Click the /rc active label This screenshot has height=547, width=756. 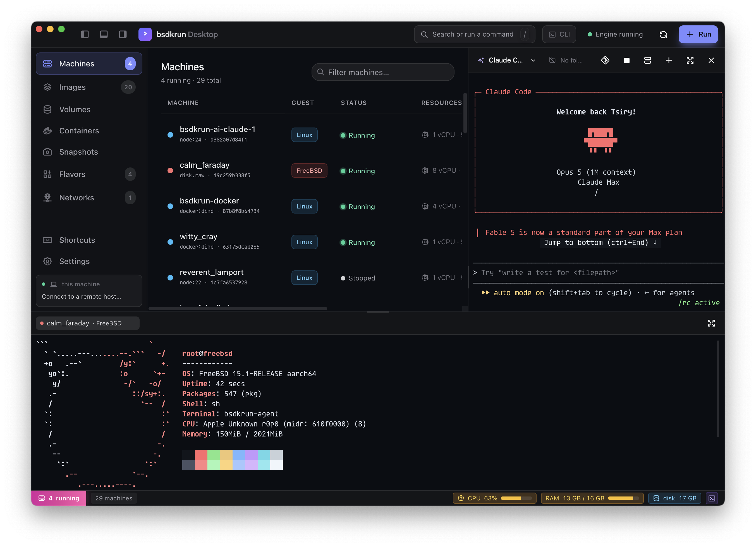tap(699, 303)
